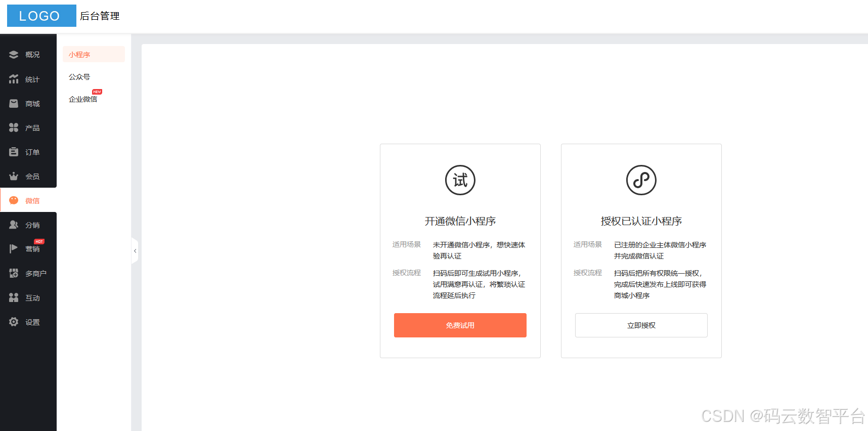Click the 订单 orders icon
Screen dimensions: 868x431
tap(14, 152)
